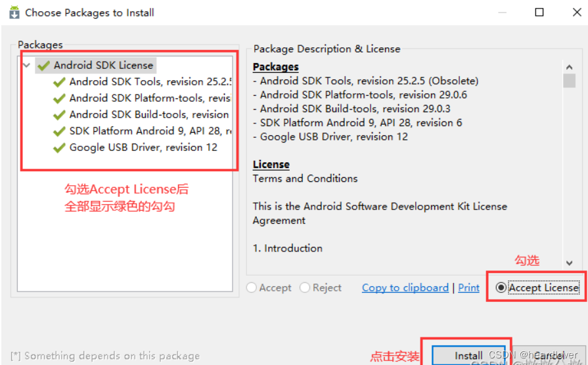Close the Choose Packages to Install window
This screenshot has width=588, height=365.
click(x=577, y=12)
